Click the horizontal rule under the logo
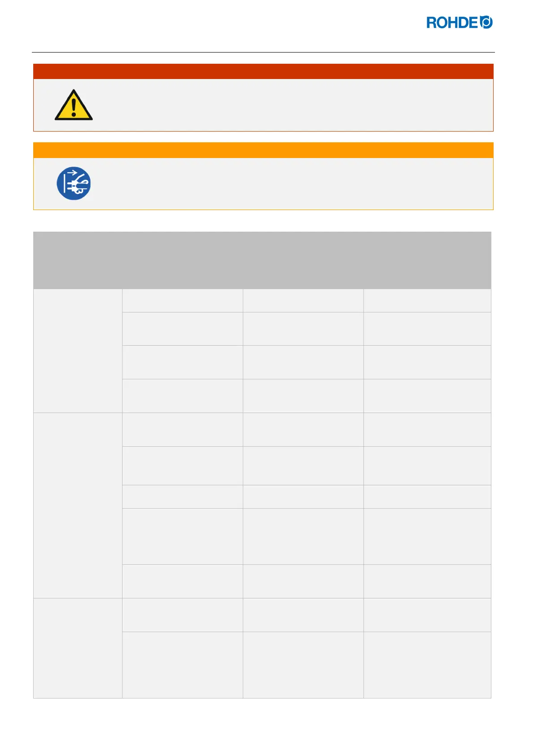The width and height of the screenshot is (534, 756). click(x=263, y=53)
